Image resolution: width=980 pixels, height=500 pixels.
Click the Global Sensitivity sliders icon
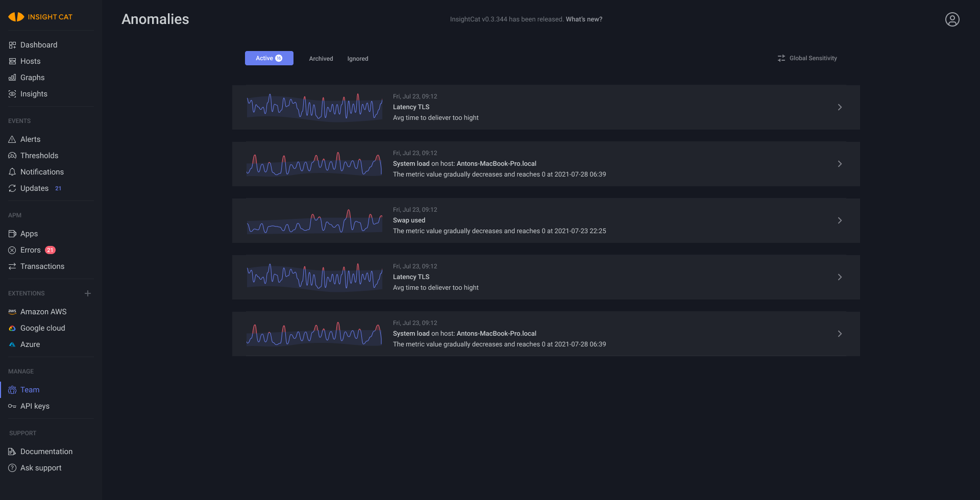[x=781, y=58]
